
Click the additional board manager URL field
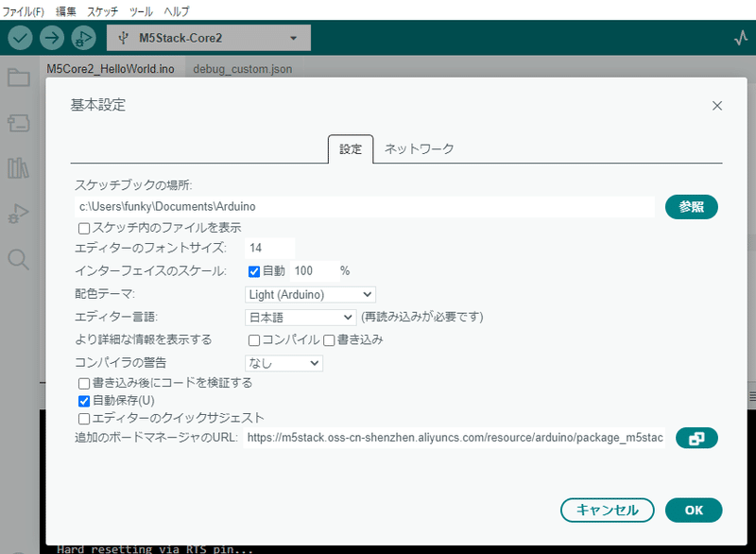point(455,438)
